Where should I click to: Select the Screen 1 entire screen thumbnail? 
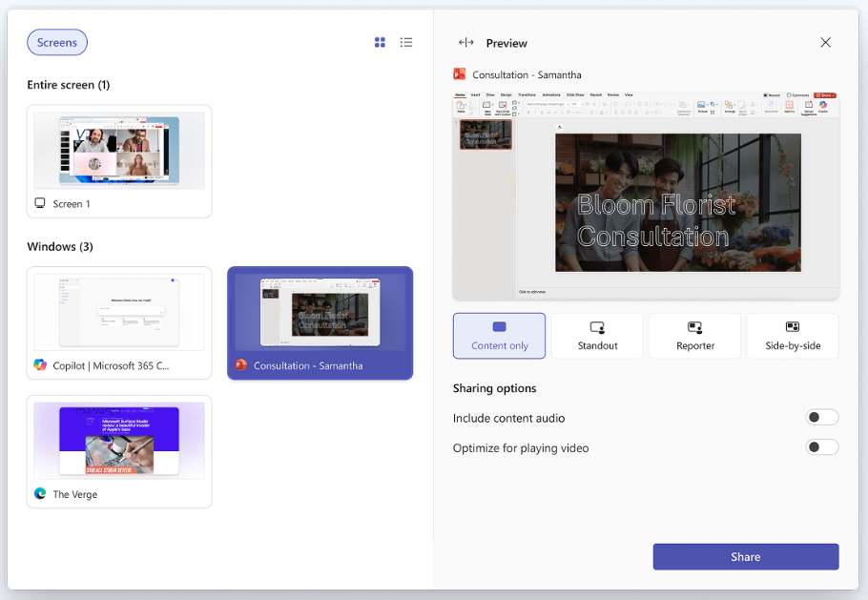[119, 151]
